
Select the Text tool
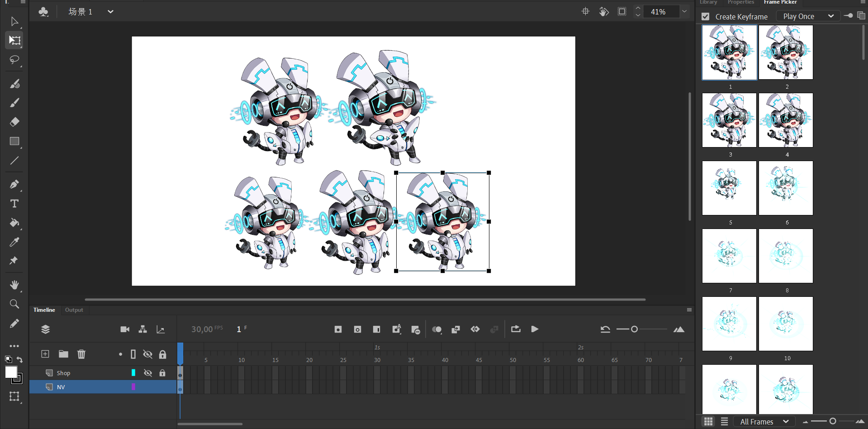click(x=14, y=204)
